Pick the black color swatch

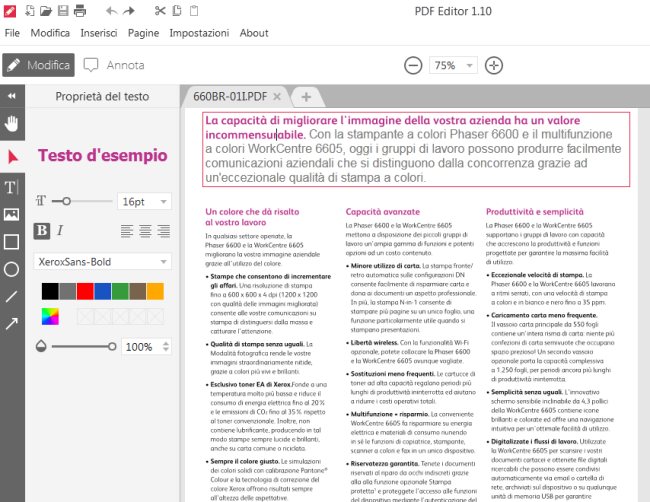[50, 291]
